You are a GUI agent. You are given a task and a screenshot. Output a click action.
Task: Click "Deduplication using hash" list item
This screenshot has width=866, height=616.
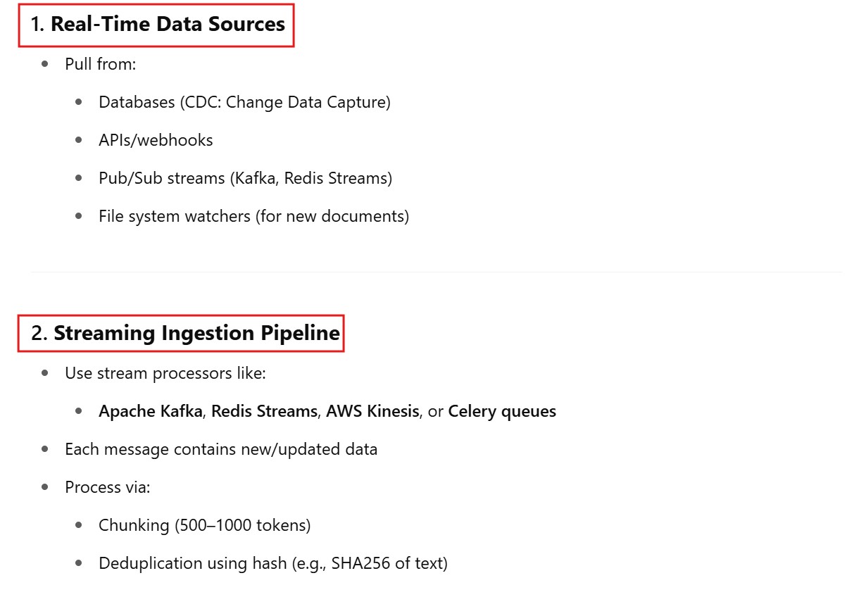(x=272, y=563)
